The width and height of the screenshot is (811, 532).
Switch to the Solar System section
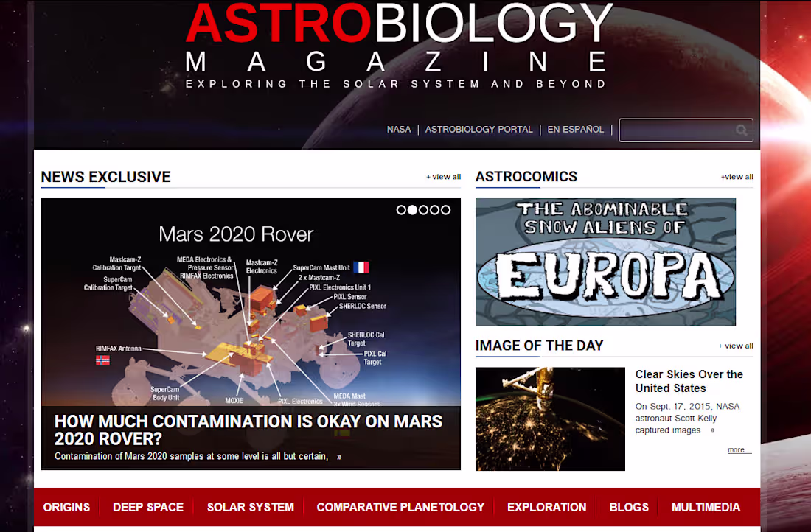pyautogui.click(x=250, y=507)
